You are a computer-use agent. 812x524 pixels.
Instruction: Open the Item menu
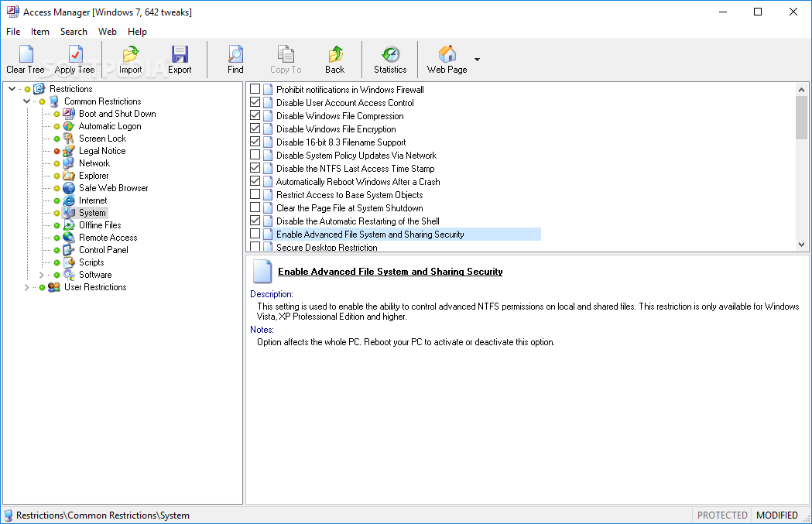pyautogui.click(x=40, y=32)
